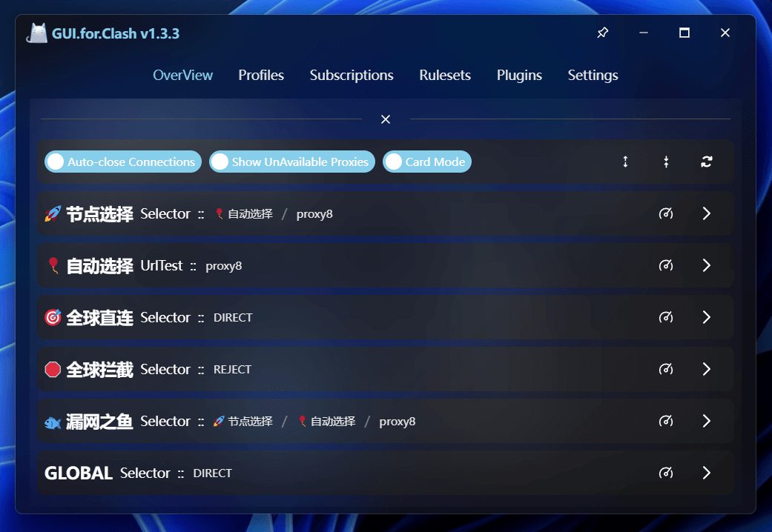The image size is (772, 532).
Task: Click 自动选择 chain entry in 节点选择 row
Action: click(x=244, y=214)
